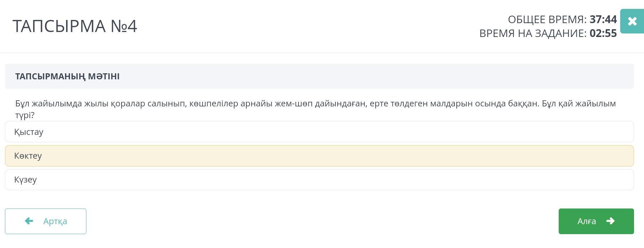644x248 pixels.
Task: Click the word түрі? in the question
Action: [x=25, y=115]
